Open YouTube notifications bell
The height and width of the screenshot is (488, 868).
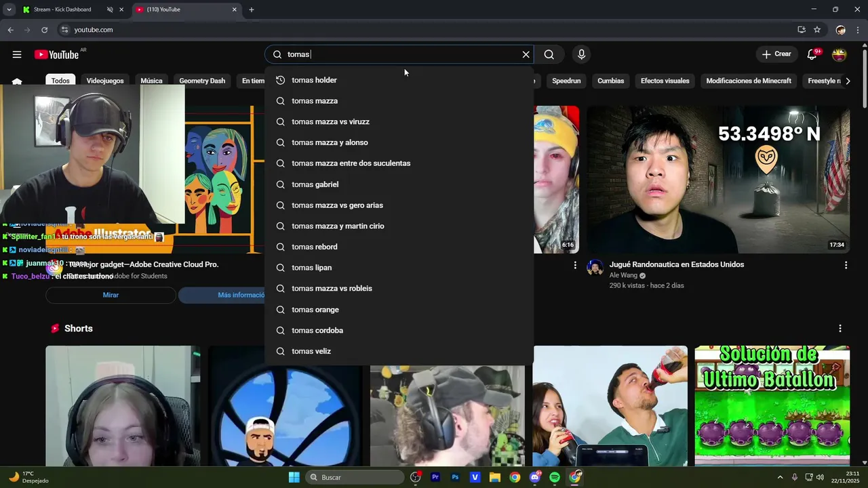[x=812, y=54]
